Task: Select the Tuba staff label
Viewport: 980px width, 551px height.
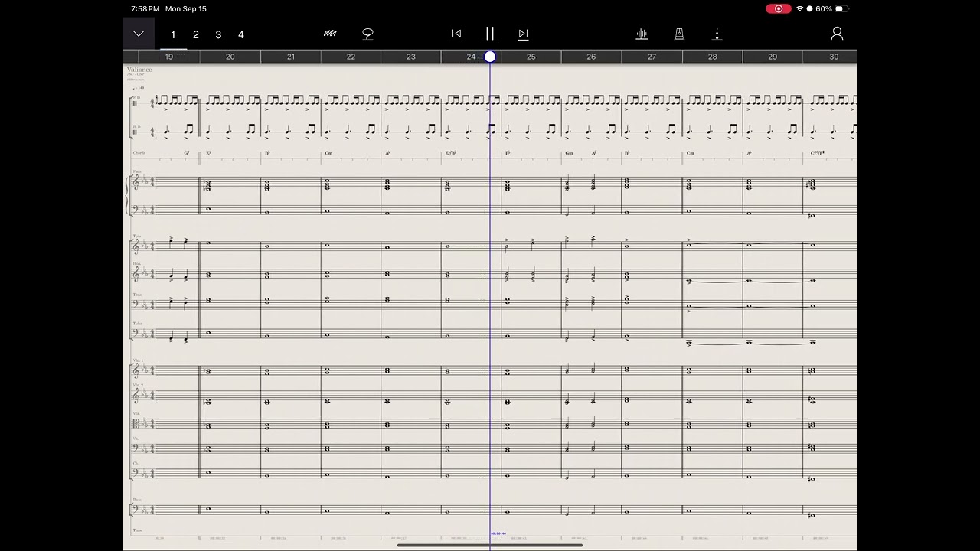Action: pos(137,324)
